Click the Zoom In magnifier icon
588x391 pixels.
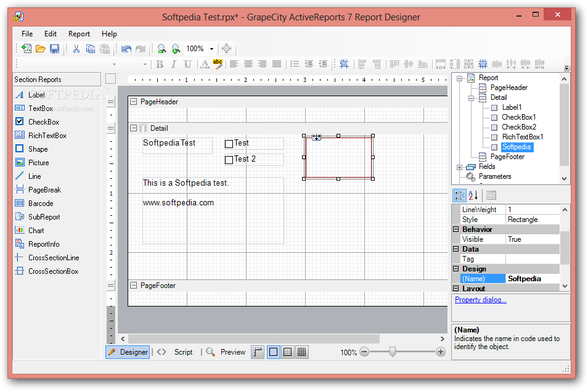(176, 49)
